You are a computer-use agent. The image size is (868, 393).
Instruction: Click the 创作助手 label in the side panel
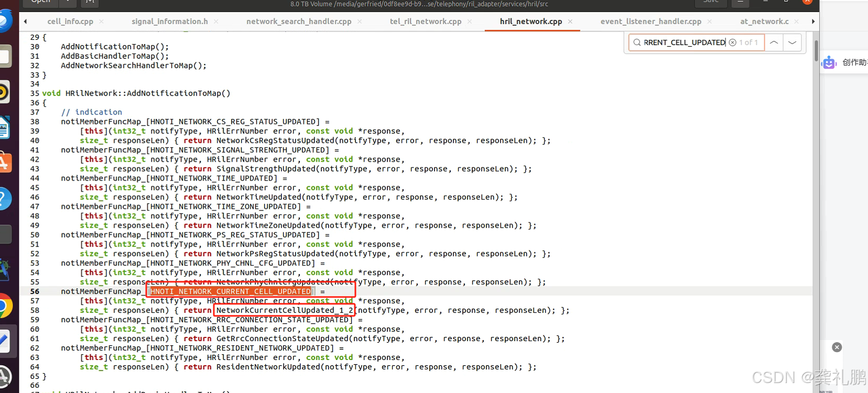[x=855, y=62]
